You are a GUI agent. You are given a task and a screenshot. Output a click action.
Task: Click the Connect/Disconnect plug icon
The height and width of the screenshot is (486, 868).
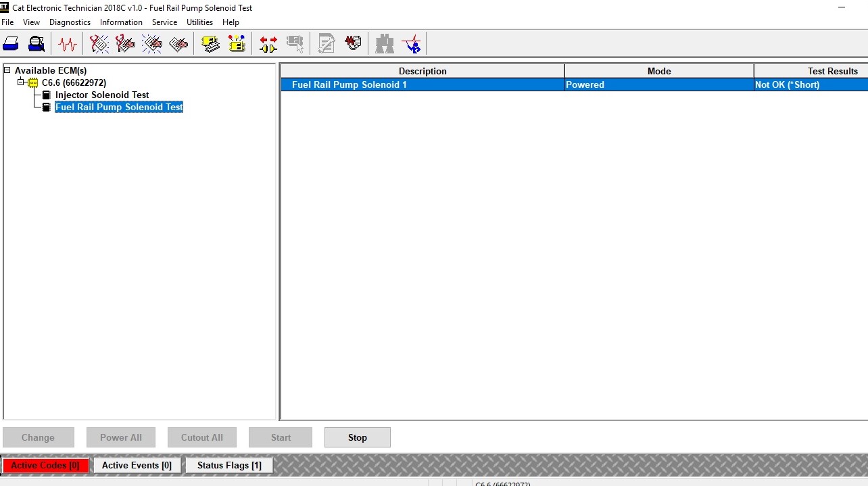(268, 45)
